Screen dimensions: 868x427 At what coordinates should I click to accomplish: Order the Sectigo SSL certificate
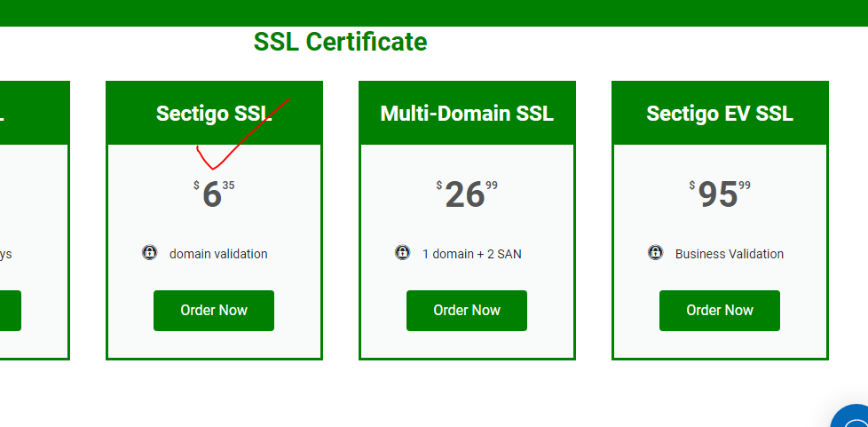point(214,311)
